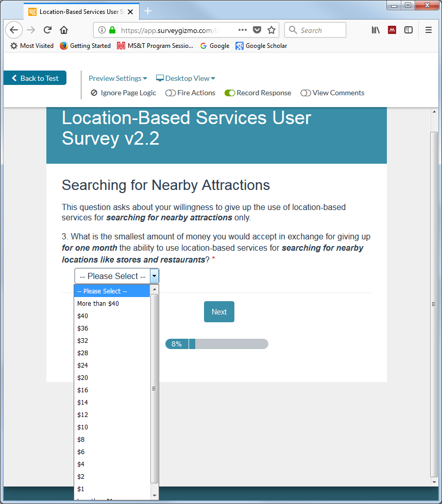Image resolution: width=442 pixels, height=504 pixels.
Task: Toggle the browser sidebar icon
Action: pyautogui.click(x=409, y=30)
